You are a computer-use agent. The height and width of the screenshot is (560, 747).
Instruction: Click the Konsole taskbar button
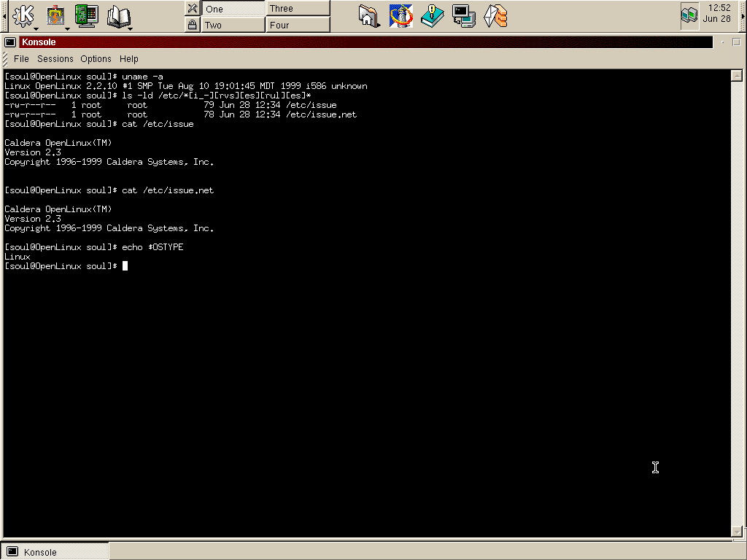tap(55, 552)
